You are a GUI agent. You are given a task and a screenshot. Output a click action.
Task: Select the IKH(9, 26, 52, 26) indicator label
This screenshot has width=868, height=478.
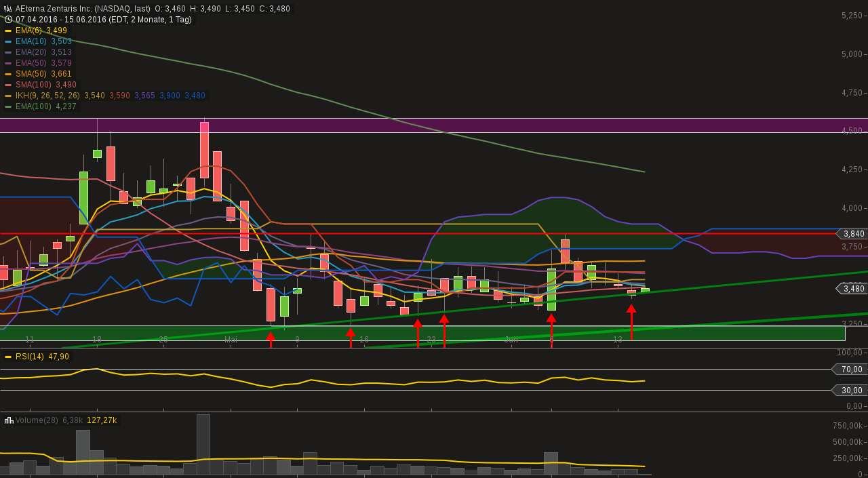(x=47, y=96)
